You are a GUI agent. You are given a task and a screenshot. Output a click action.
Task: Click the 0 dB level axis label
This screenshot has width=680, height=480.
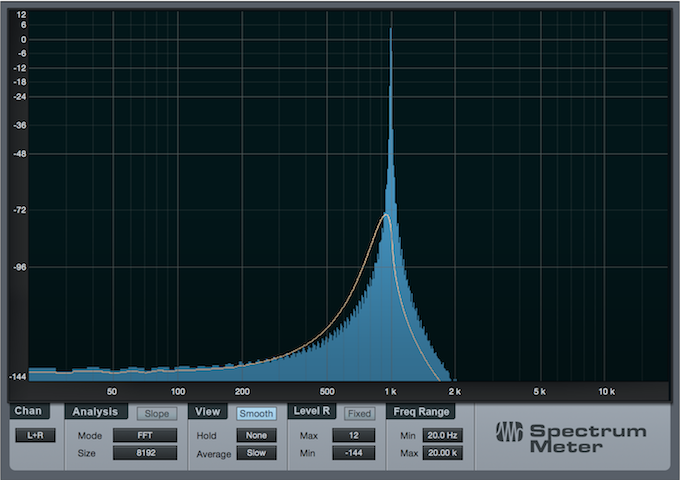click(23, 39)
